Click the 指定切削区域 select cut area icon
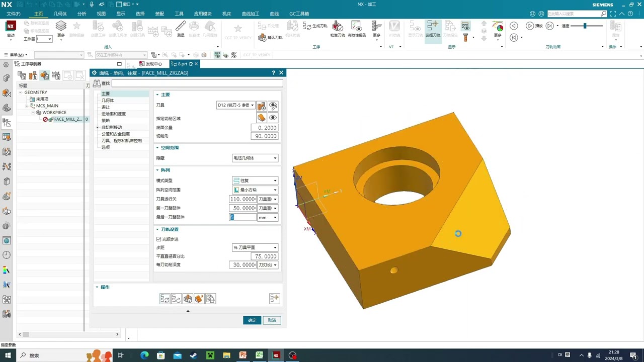Image resolution: width=644 pixels, height=362 pixels. 262,118
